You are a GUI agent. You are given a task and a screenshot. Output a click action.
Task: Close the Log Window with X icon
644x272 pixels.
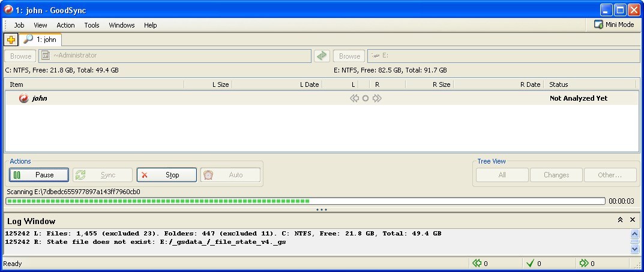pos(633,220)
